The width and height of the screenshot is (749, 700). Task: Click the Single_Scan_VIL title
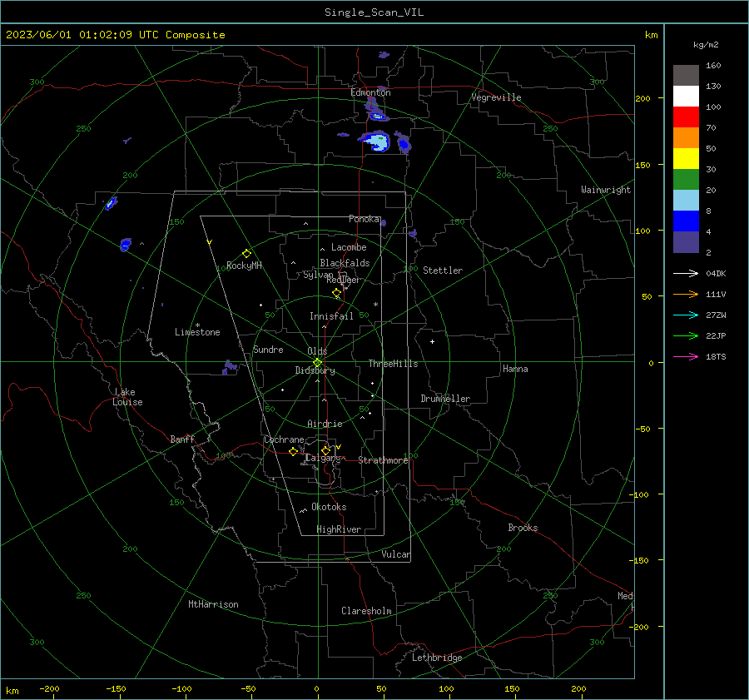(x=374, y=12)
